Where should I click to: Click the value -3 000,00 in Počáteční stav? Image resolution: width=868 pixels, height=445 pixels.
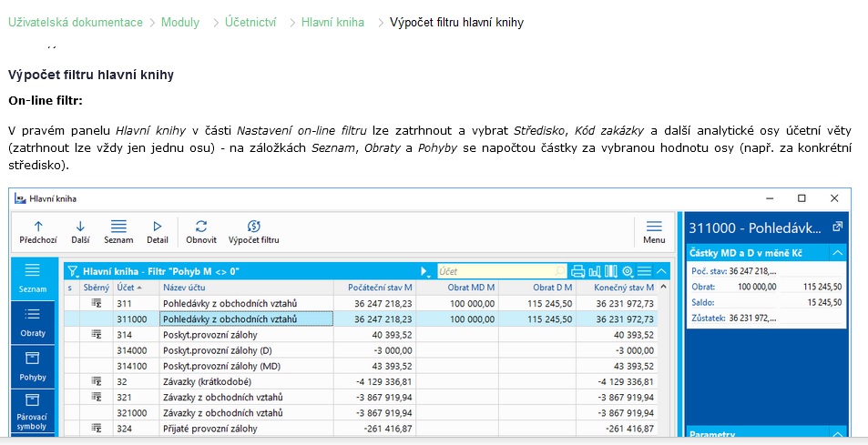click(393, 350)
